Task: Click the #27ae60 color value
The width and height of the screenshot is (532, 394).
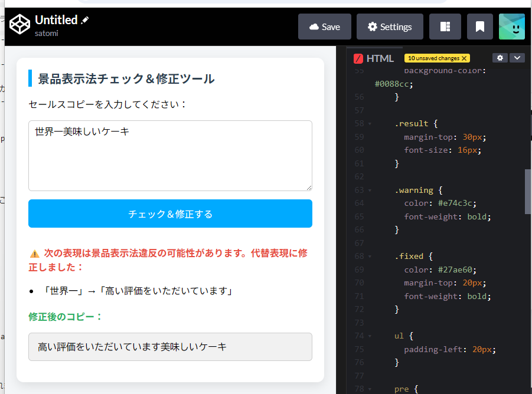Action: click(x=455, y=270)
